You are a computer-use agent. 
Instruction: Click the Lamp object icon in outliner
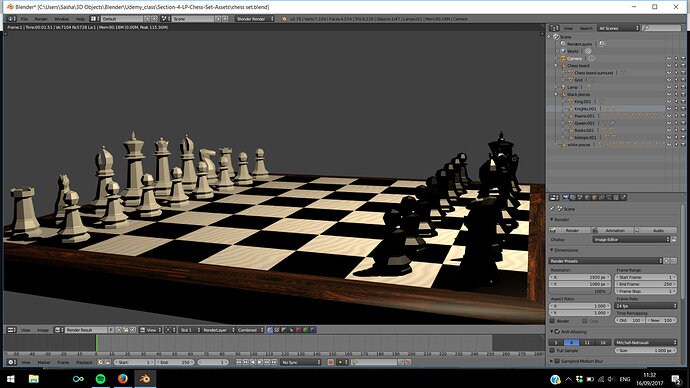(x=563, y=87)
